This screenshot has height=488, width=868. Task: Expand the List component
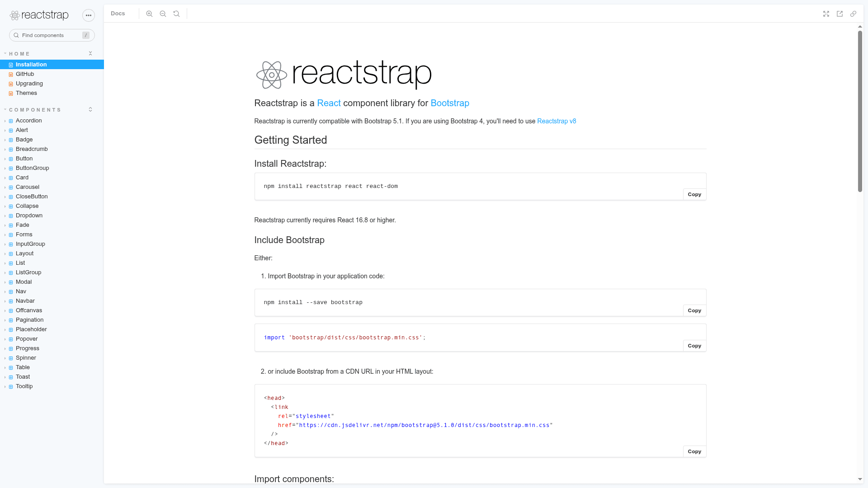[52, 263]
